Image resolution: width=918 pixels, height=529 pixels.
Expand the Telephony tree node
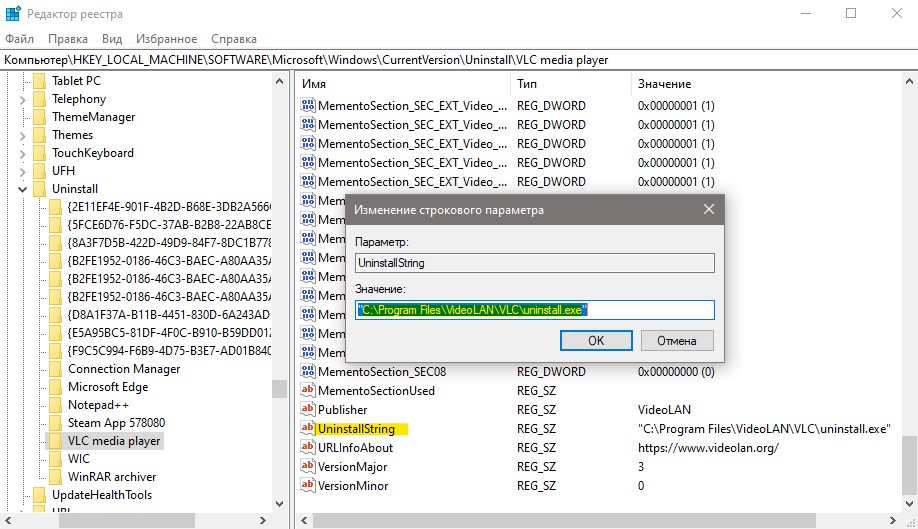point(22,99)
